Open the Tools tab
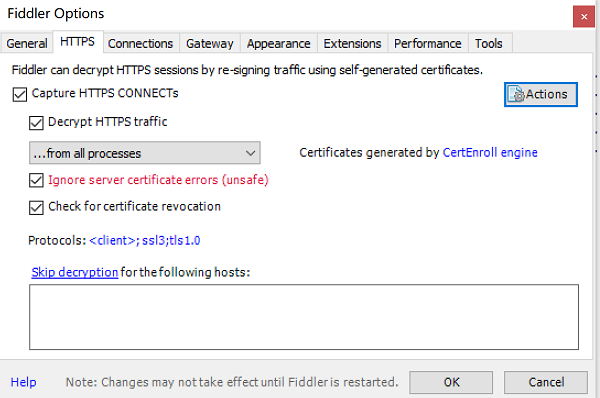Viewport: 600px width, 398px height. point(489,43)
